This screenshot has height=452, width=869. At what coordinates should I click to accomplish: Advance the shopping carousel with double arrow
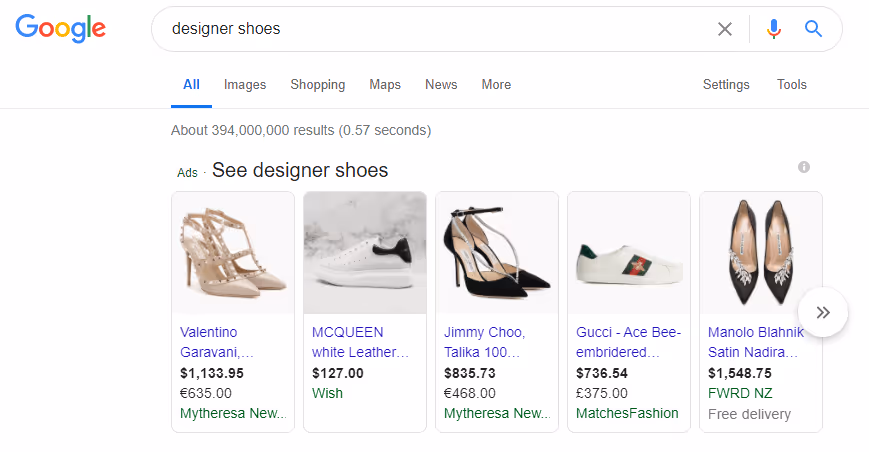(823, 312)
